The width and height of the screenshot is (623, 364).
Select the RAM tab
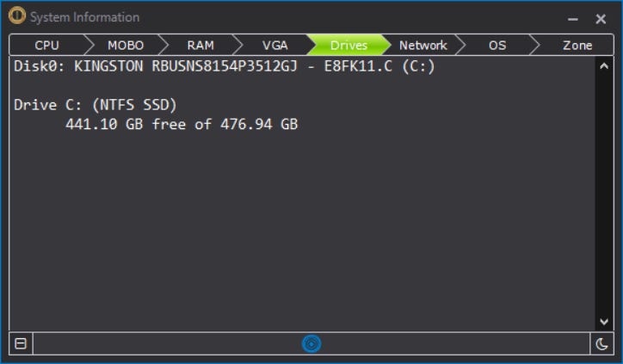pyautogui.click(x=200, y=45)
